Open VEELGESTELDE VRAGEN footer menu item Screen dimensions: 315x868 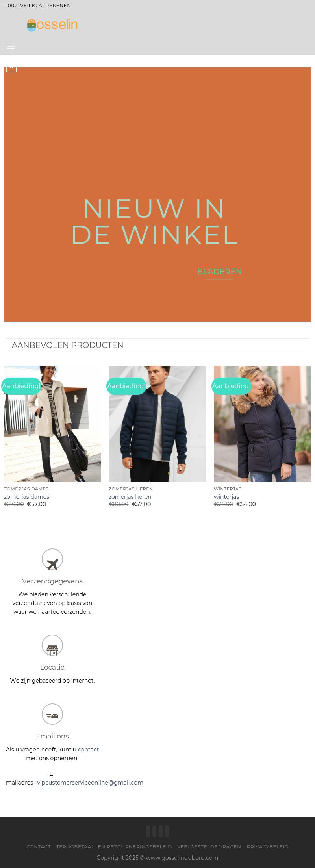(x=209, y=846)
